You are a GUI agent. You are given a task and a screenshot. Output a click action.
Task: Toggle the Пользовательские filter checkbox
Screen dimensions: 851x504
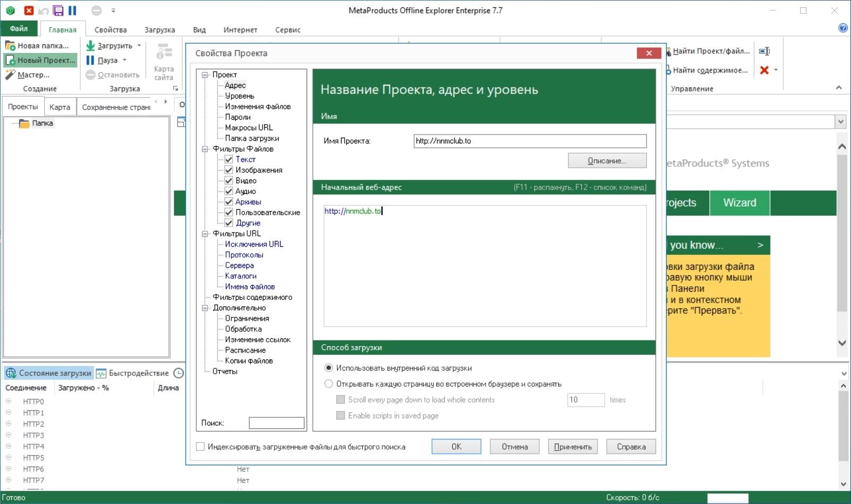coord(229,212)
